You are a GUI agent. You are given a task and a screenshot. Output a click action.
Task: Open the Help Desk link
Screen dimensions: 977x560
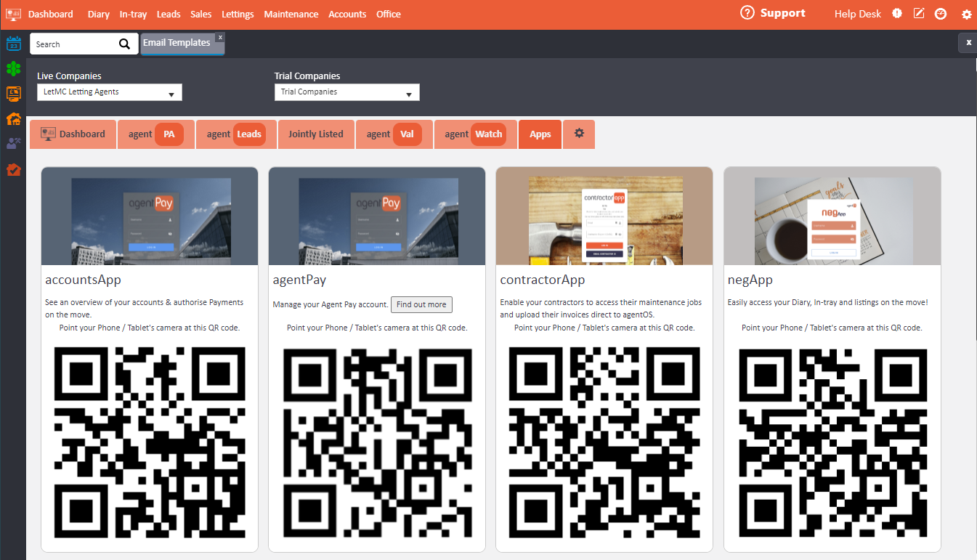[x=857, y=14]
